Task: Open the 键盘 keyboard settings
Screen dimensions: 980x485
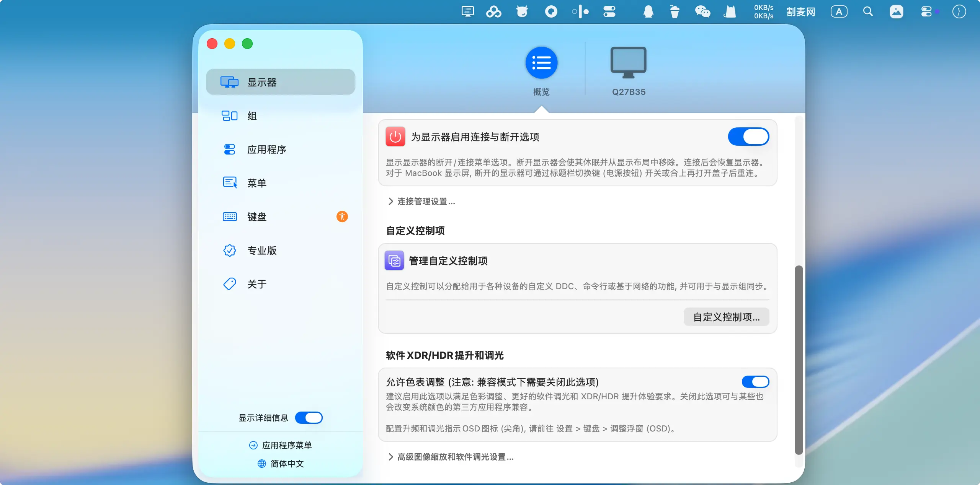Action: tap(256, 216)
